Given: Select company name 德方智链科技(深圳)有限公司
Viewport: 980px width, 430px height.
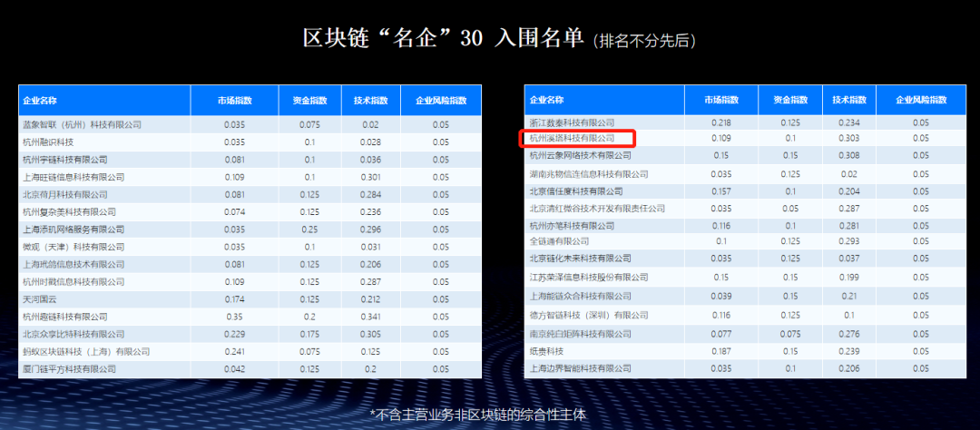Looking at the screenshot, I should click(x=589, y=315).
